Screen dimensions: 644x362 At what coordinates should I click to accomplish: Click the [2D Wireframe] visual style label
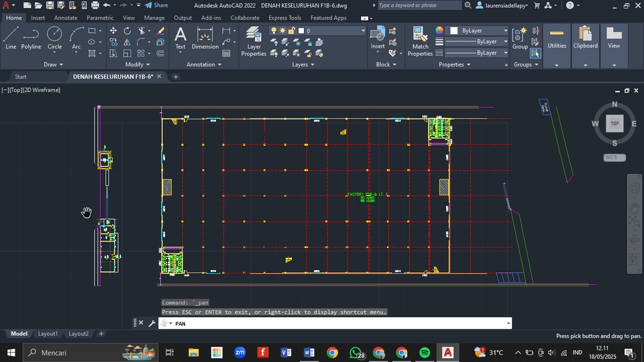coord(42,90)
